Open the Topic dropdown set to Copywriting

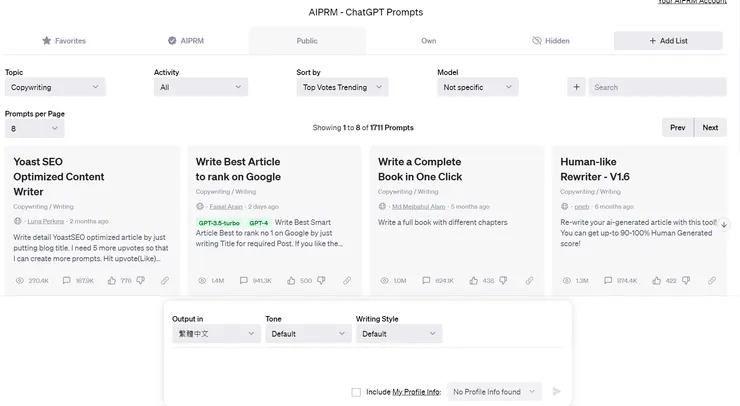click(x=55, y=87)
